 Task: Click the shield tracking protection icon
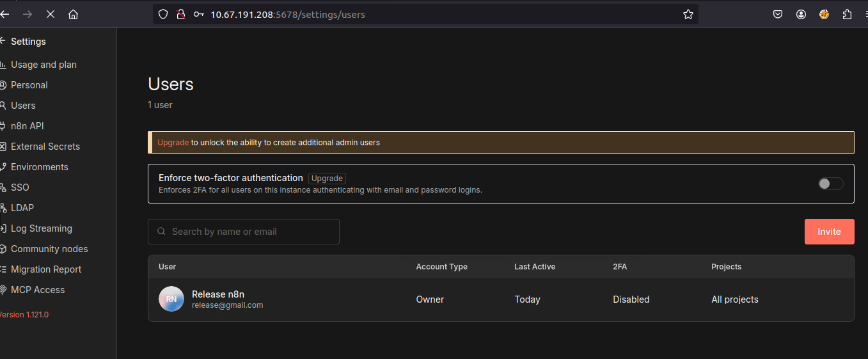(x=163, y=14)
